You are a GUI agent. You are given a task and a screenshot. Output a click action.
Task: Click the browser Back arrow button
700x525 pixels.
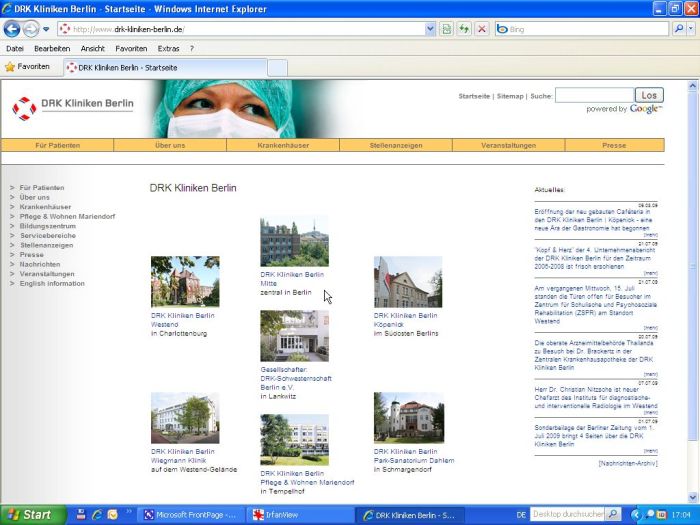(12, 29)
